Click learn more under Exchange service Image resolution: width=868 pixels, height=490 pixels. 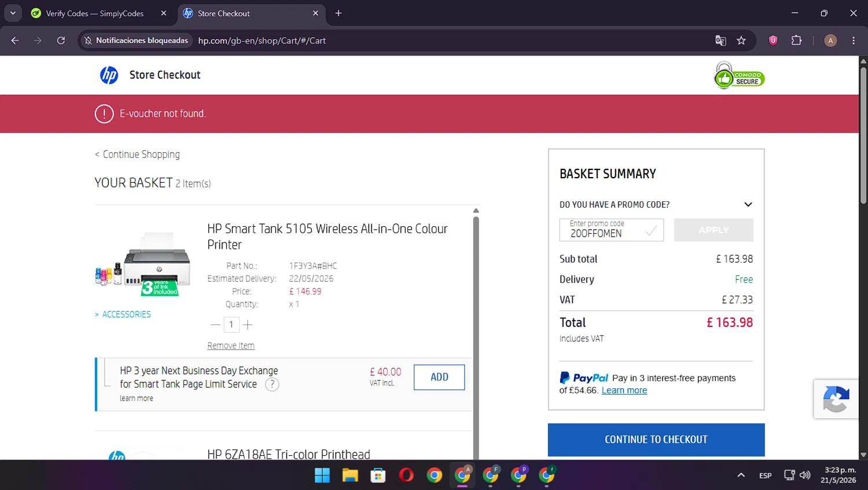[137, 399]
